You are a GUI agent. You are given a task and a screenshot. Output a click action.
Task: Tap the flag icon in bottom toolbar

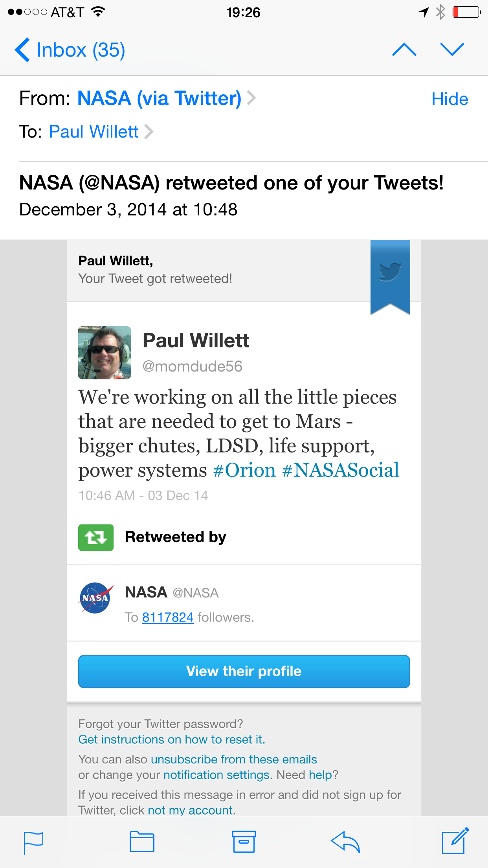[33, 842]
